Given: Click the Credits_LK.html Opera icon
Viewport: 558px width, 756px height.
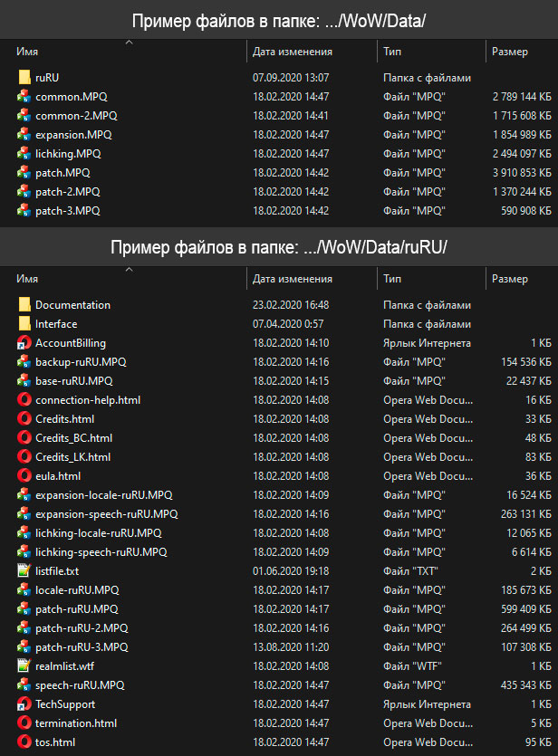Looking at the screenshot, I should pyautogui.click(x=24, y=456).
